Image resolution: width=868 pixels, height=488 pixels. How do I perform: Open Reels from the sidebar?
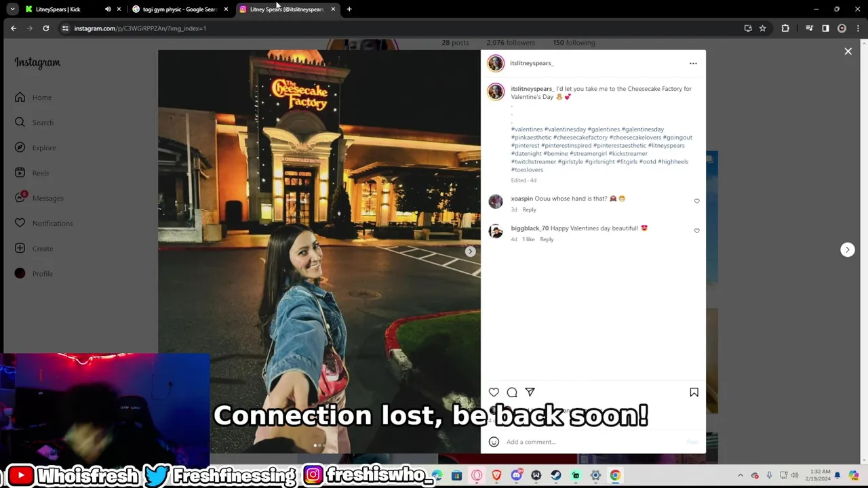(31, 173)
